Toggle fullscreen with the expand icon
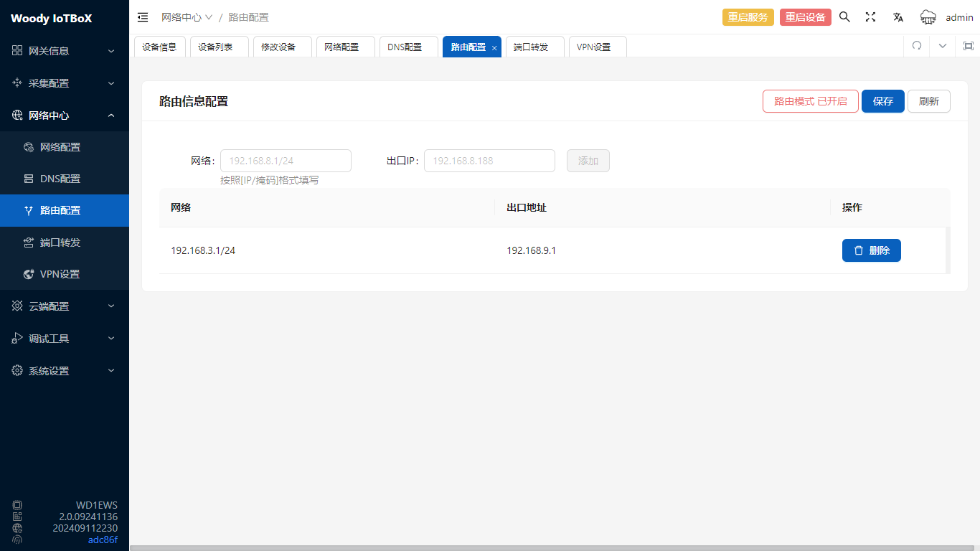980x551 pixels. [x=870, y=17]
